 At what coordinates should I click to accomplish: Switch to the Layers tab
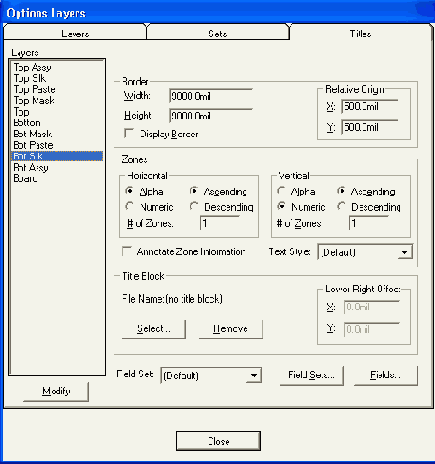tap(75, 33)
